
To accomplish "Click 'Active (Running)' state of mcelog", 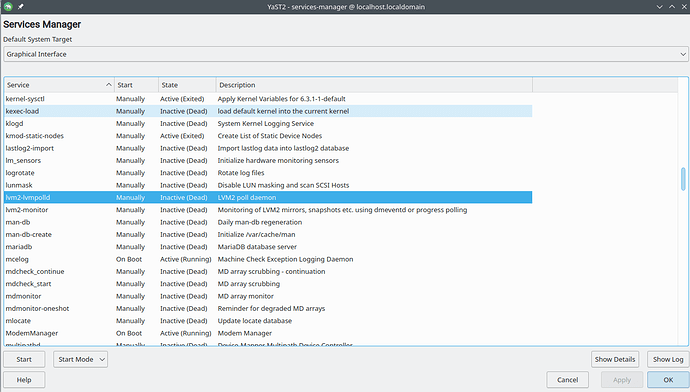I will pyautogui.click(x=186, y=259).
